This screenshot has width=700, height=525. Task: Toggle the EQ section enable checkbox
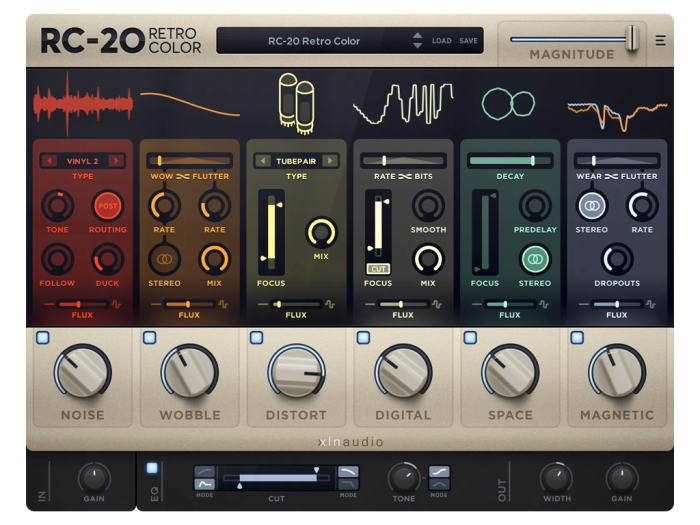coord(152,468)
